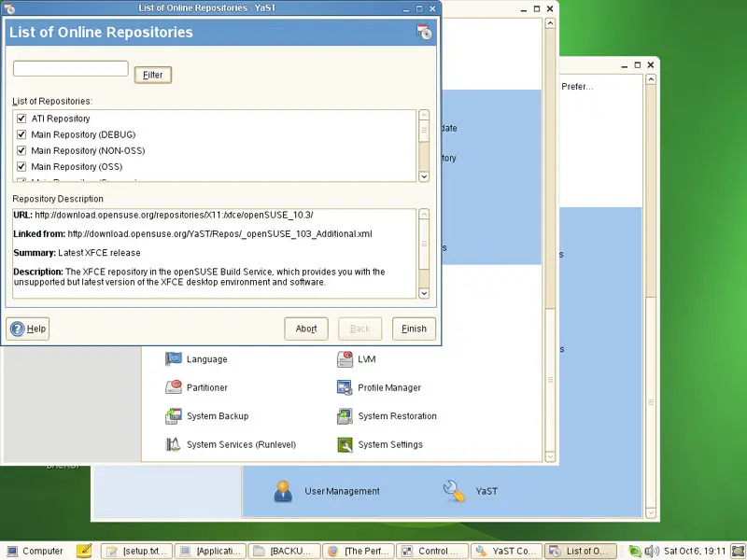Click the Repository Description scrollbar up arrow
Image resolution: width=747 pixels, height=560 pixels.
click(x=424, y=214)
